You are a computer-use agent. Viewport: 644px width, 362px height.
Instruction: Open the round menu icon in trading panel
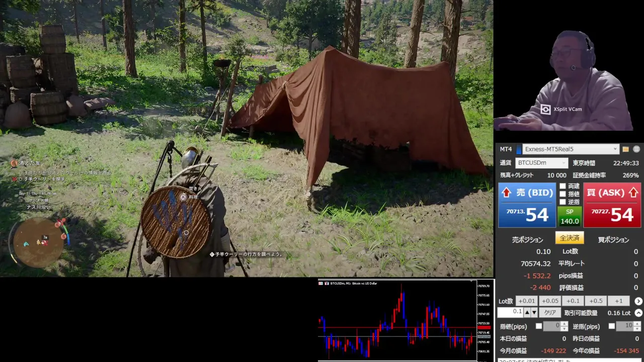point(636,149)
